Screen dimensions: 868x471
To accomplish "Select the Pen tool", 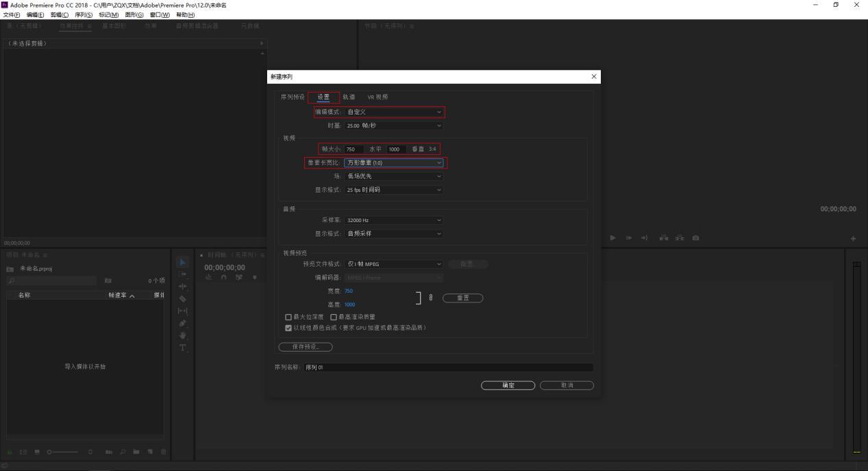I will pos(183,323).
